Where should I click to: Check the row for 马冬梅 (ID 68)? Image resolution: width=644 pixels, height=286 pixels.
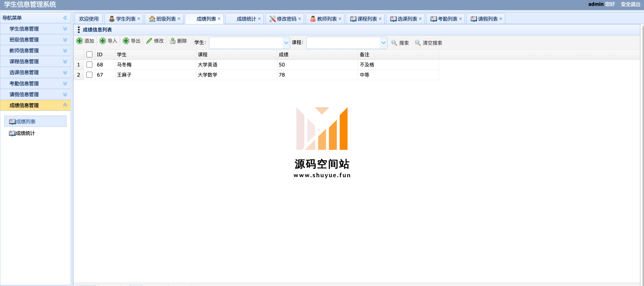[x=89, y=65]
